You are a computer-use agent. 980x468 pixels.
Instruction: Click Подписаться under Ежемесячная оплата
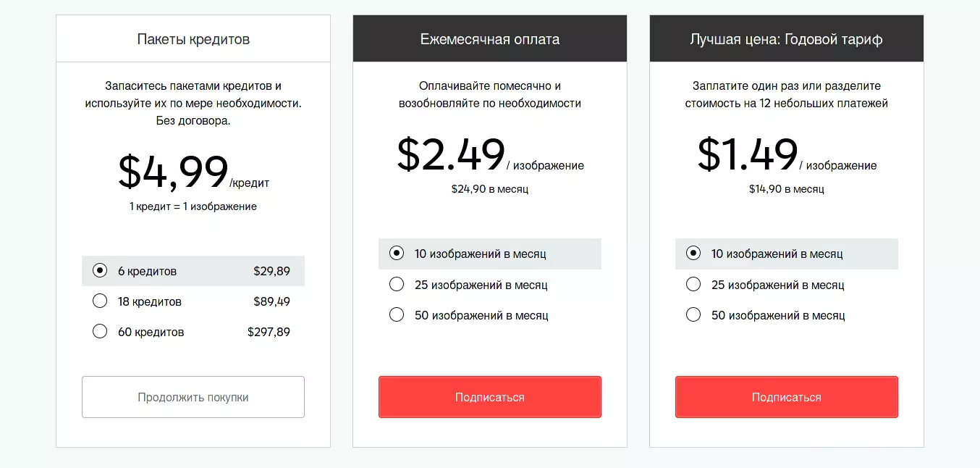point(490,397)
